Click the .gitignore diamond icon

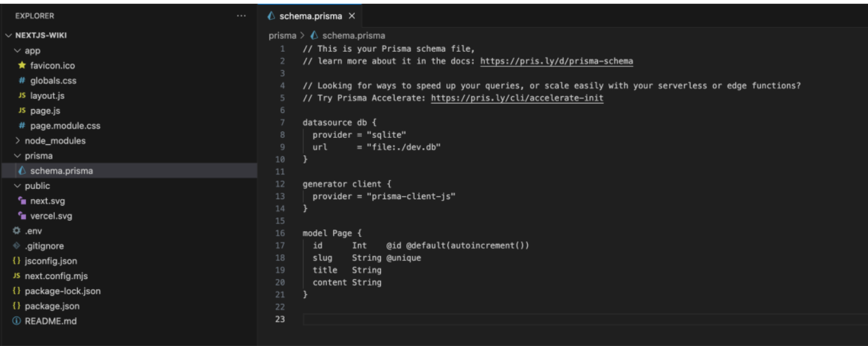tap(17, 246)
